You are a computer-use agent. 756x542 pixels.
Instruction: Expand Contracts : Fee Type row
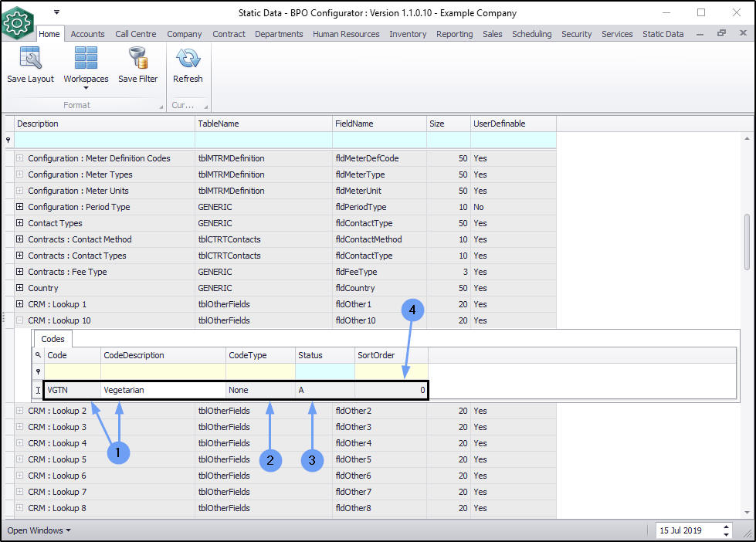click(20, 272)
